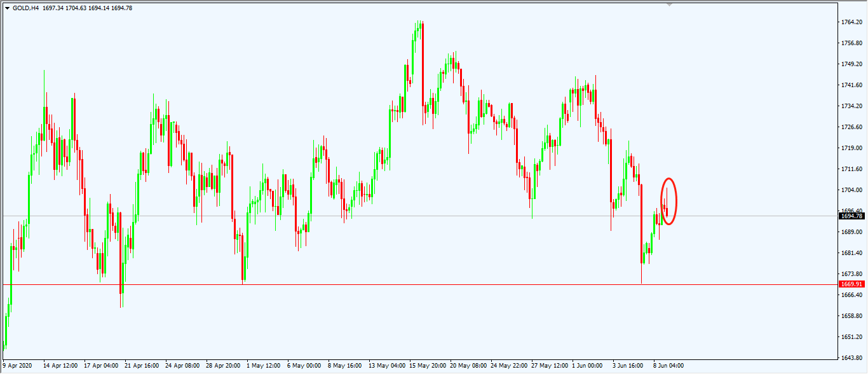Click the 1741.60 price scale label

coord(851,85)
